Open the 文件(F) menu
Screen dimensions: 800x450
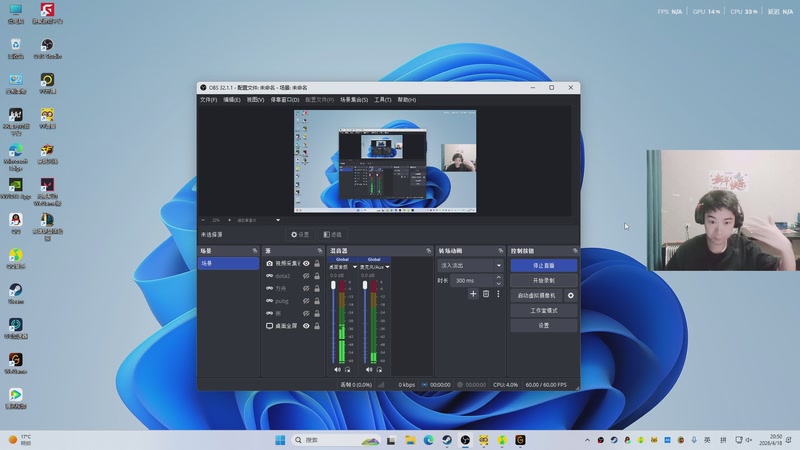pyautogui.click(x=208, y=99)
